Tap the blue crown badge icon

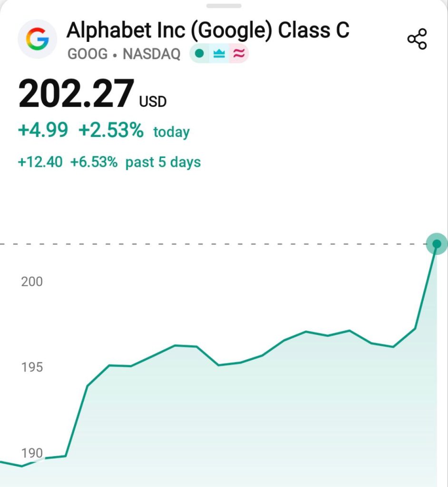(219, 54)
